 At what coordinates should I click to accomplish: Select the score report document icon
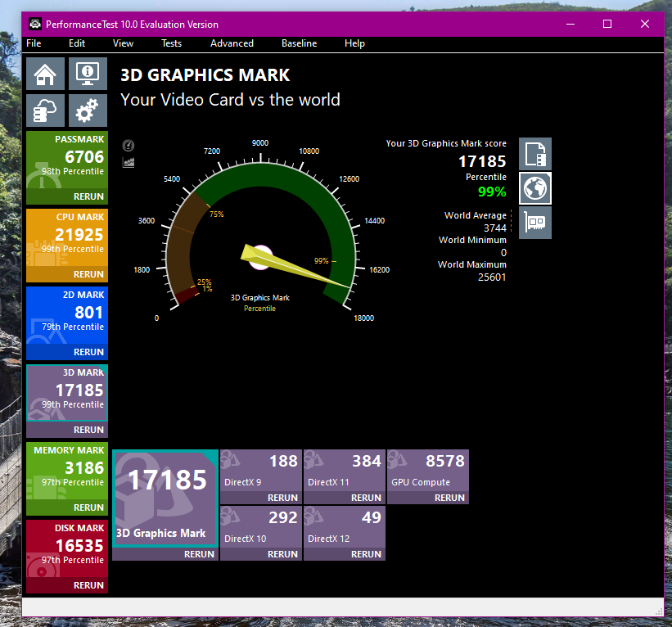pos(534,154)
